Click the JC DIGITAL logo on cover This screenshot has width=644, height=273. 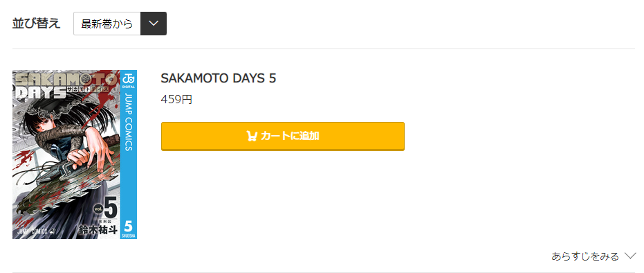(x=128, y=80)
